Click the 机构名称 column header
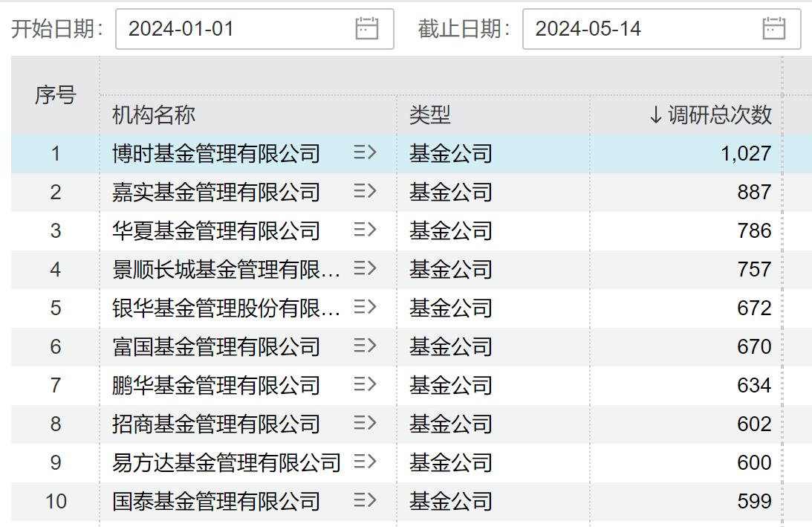This screenshot has height=527, width=812. pyautogui.click(x=154, y=114)
